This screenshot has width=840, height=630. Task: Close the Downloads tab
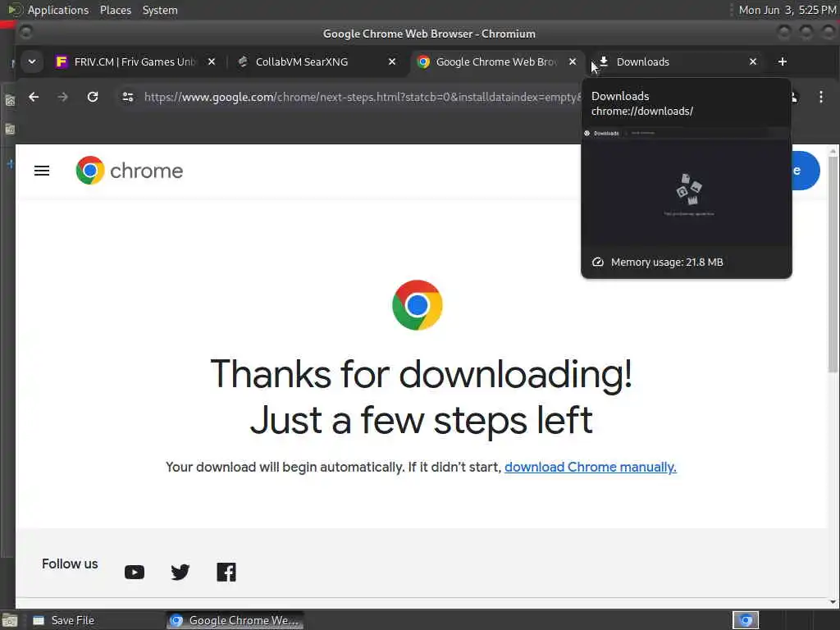(753, 62)
